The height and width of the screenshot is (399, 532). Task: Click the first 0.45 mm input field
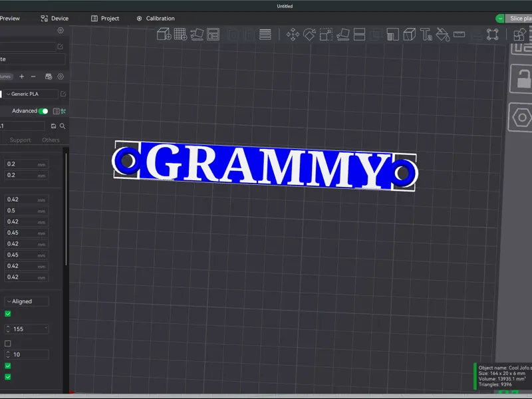click(x=27, y=233)
